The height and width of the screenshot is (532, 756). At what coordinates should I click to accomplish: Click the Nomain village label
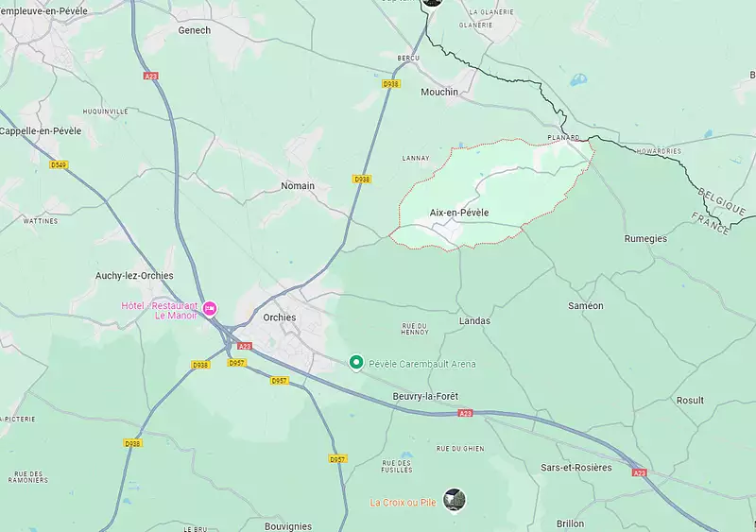pyautogui.click(x=298, y=186)
